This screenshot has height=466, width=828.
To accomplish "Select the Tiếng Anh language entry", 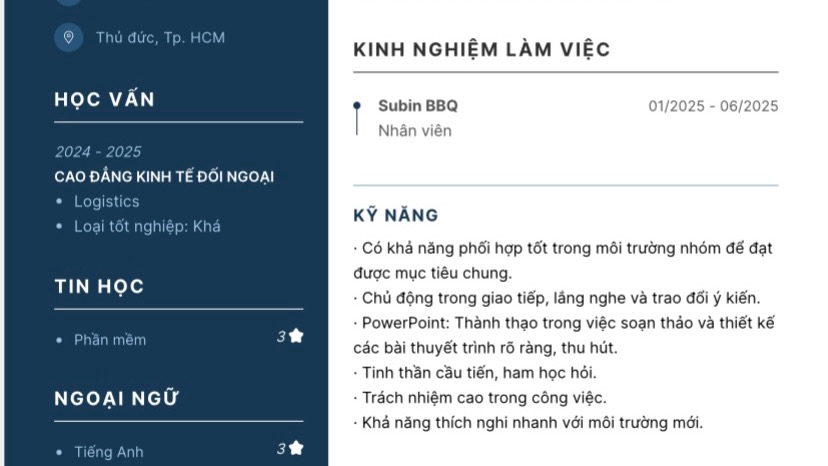I will (x=108, y=452).
